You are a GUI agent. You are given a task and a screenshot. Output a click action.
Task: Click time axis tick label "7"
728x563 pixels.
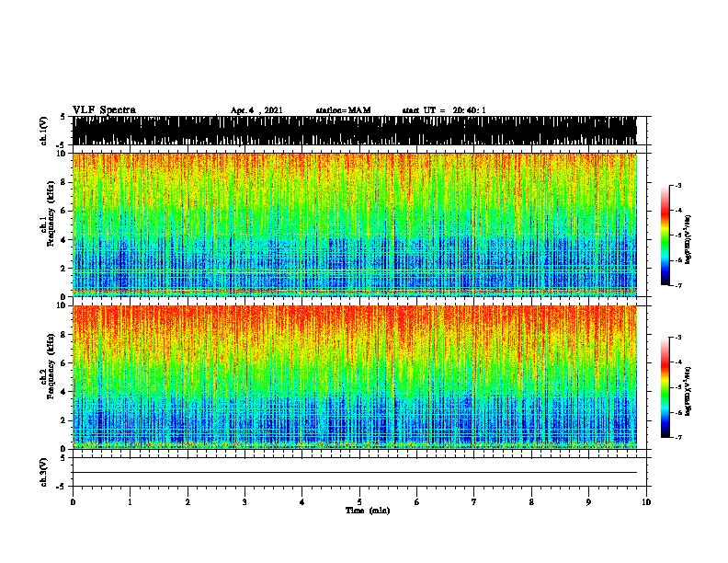(474, 502)
